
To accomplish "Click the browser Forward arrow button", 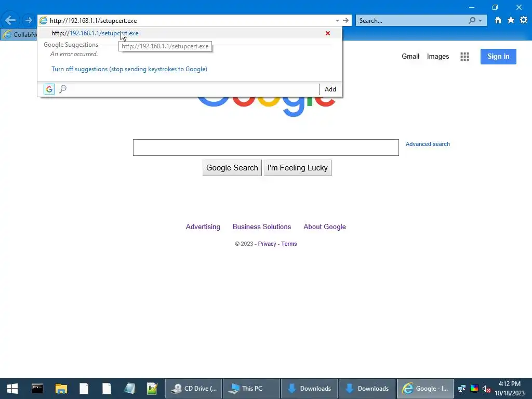I will 29,20.
